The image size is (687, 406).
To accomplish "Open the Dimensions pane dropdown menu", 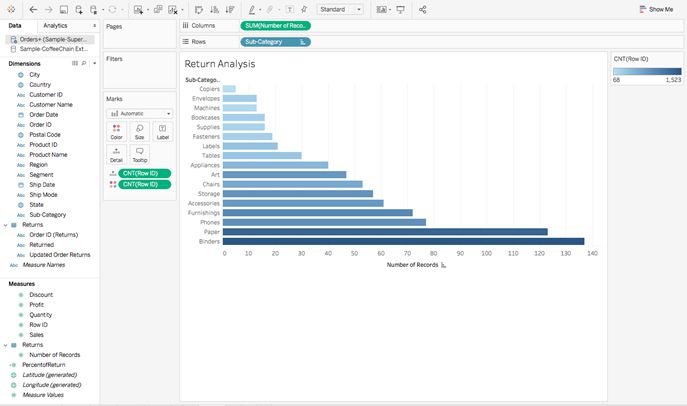I will point(95,64).
